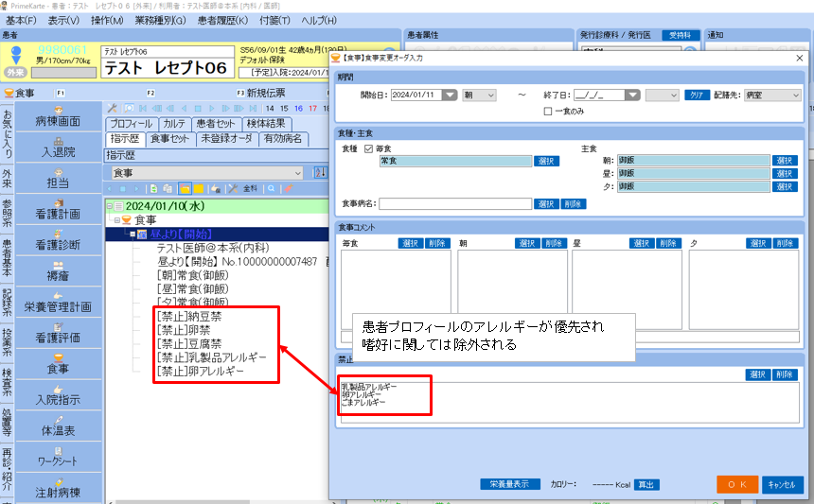Open the 業務種別(G) menu
Viewport: 814px width, 504px height.
160,20
